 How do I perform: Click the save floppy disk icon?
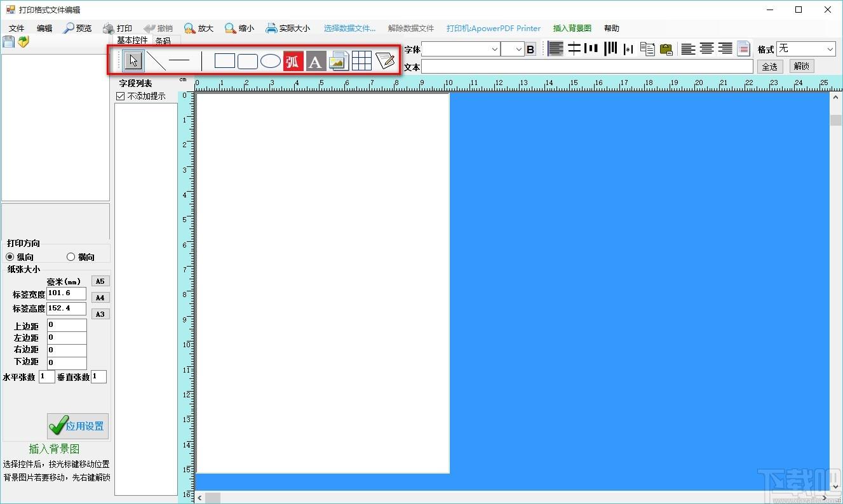(8, 42)
